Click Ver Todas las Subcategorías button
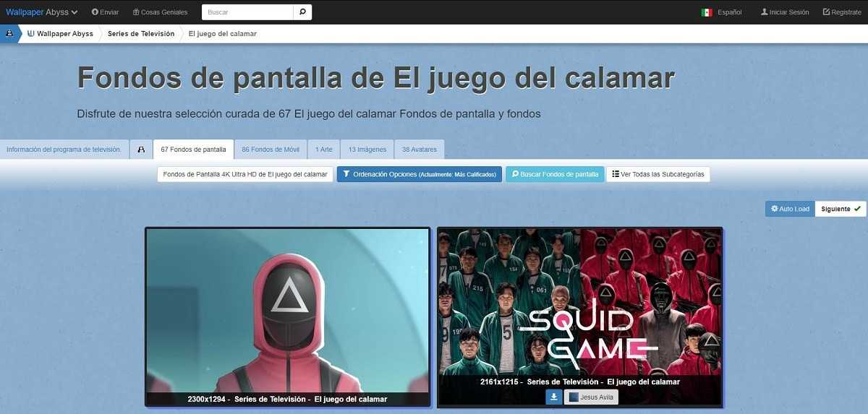868x414 pixels. tap(658, 174)
